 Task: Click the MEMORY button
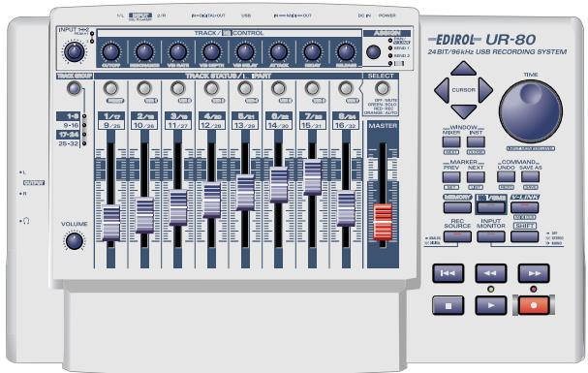457,207
